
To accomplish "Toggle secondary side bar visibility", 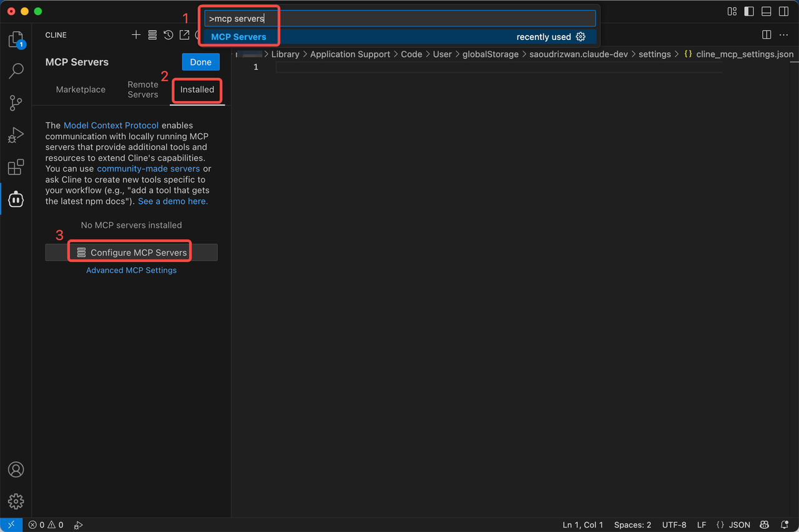I will point(783,11).
